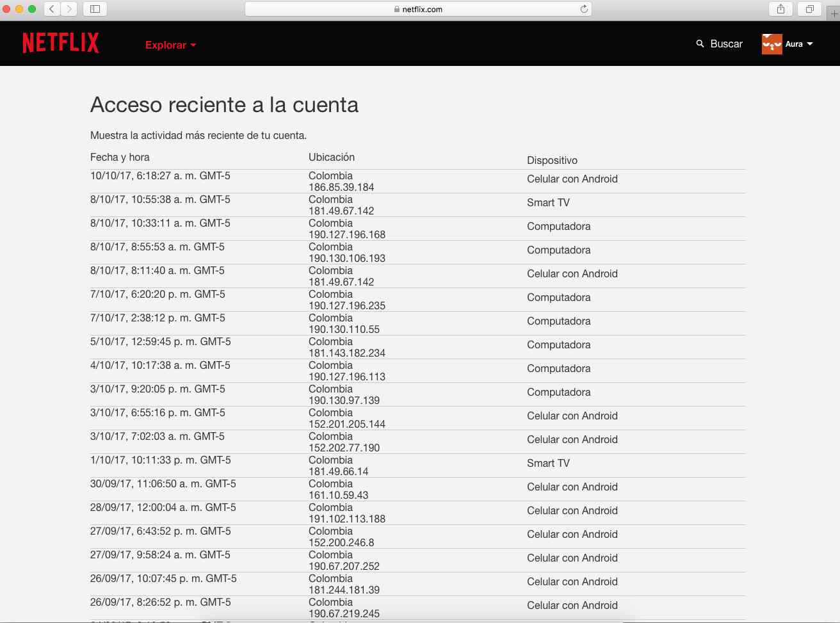840x623 pixels.
Task: Click the Fecha y hora column header
Action: (120, 157)
